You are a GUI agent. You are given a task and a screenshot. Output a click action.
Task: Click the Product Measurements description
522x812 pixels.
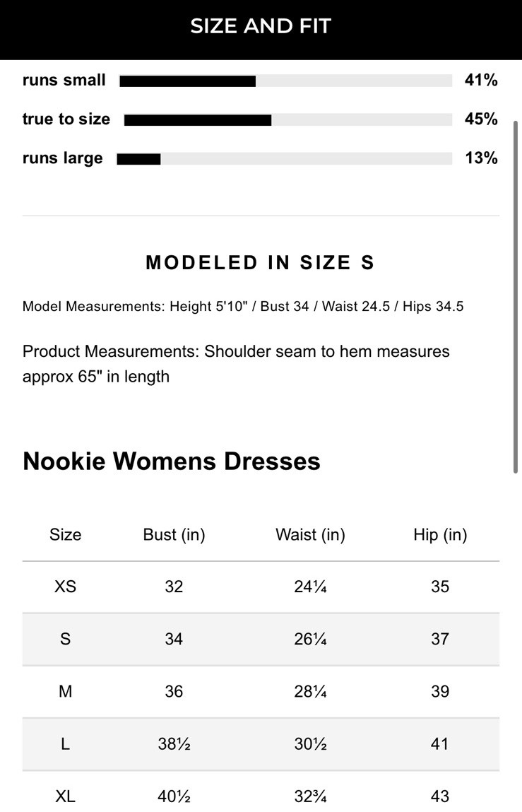click(x=236, y=363)
